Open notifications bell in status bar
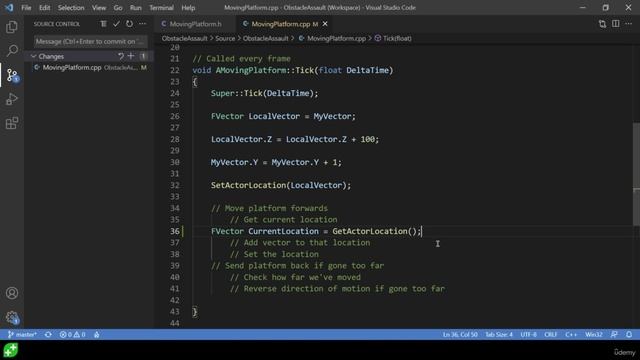This screenshot has width=640, height=360. [629, 334]
